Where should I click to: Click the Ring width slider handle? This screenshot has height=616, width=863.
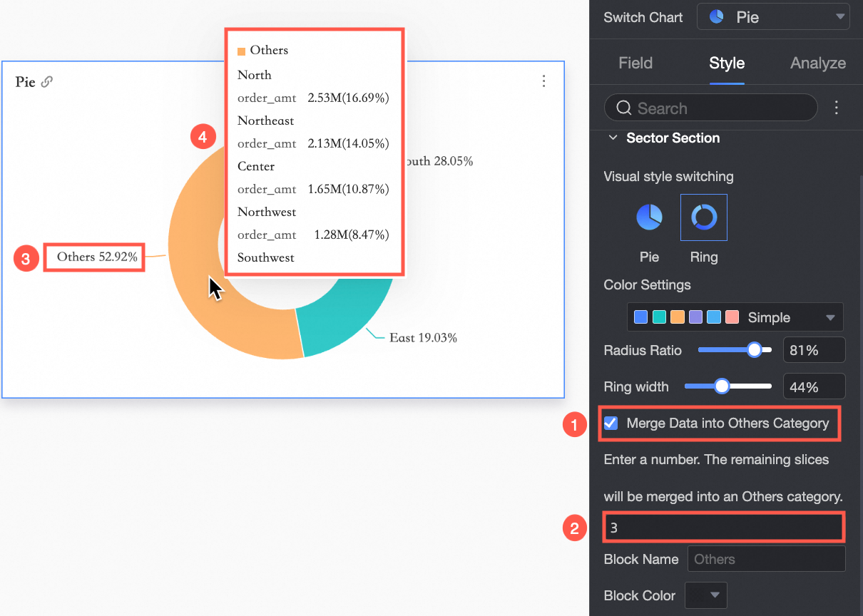[x=722, y=386]
